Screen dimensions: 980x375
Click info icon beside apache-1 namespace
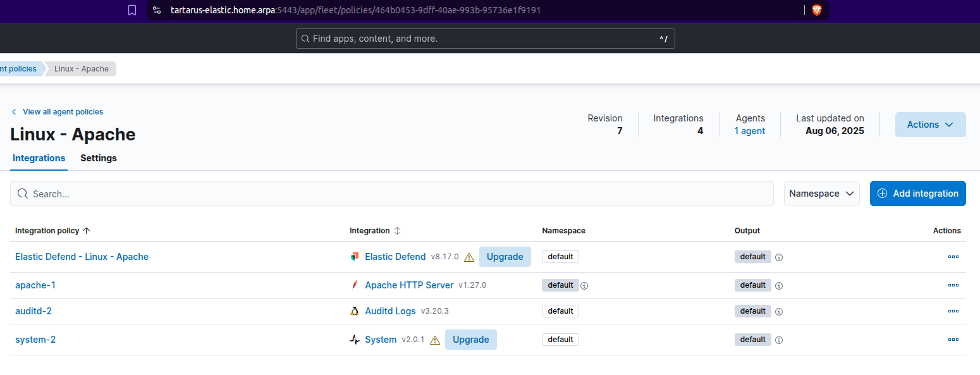584,286
